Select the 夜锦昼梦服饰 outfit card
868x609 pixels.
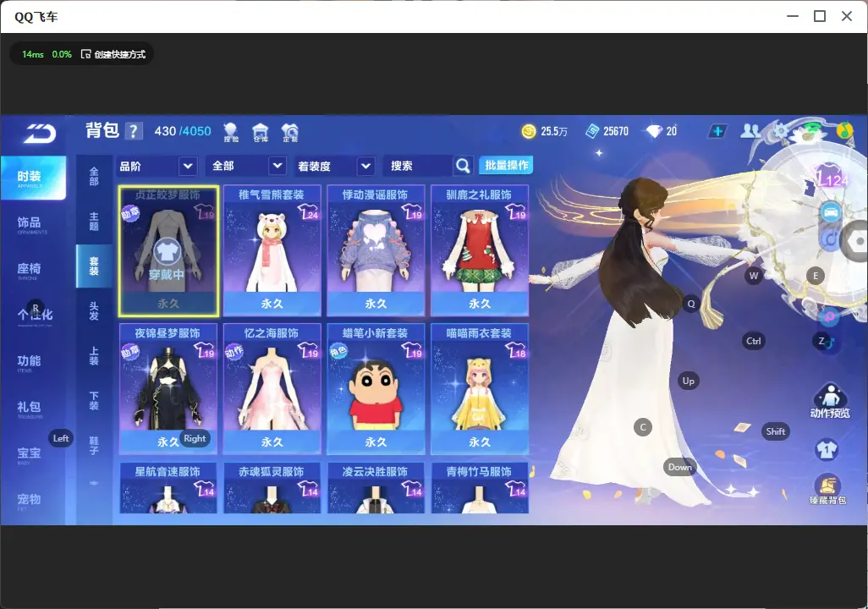(x=168, y=388)
